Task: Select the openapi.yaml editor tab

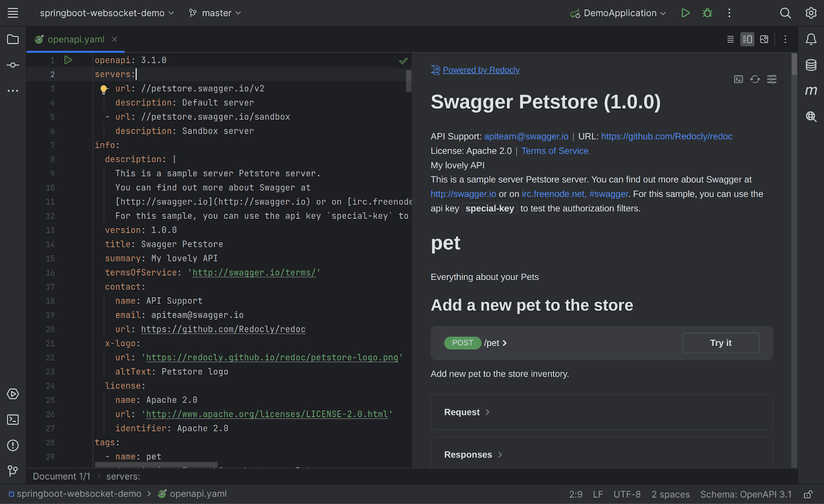Action: pos(75,39)
